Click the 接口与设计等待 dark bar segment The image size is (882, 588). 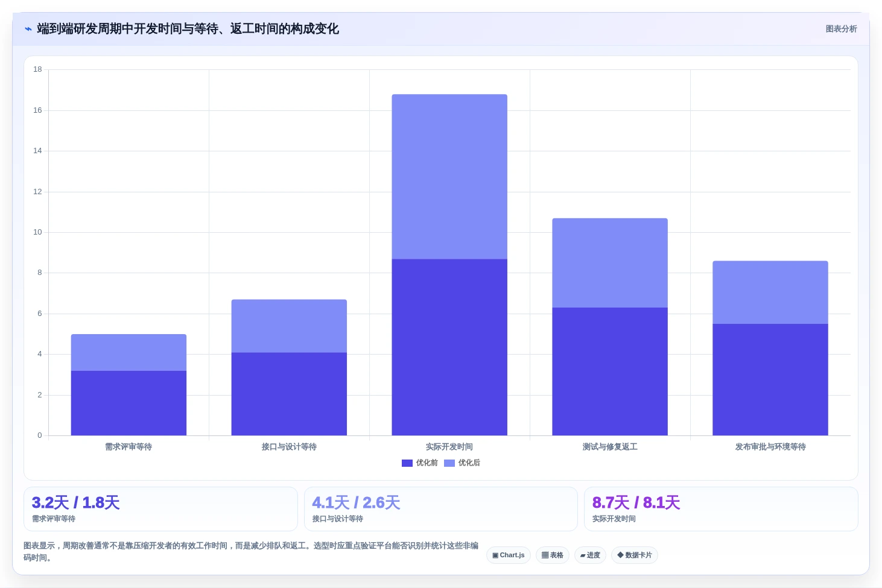[289, 394]
